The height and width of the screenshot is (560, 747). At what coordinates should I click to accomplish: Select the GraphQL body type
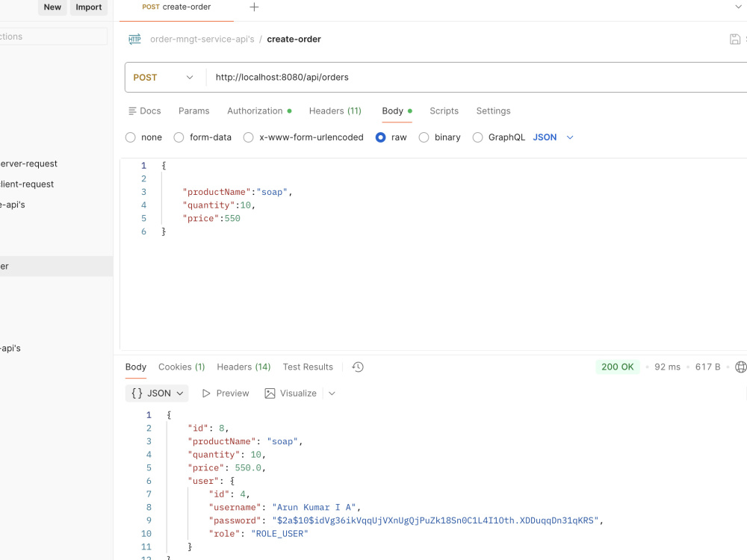(x=477, y=137)
